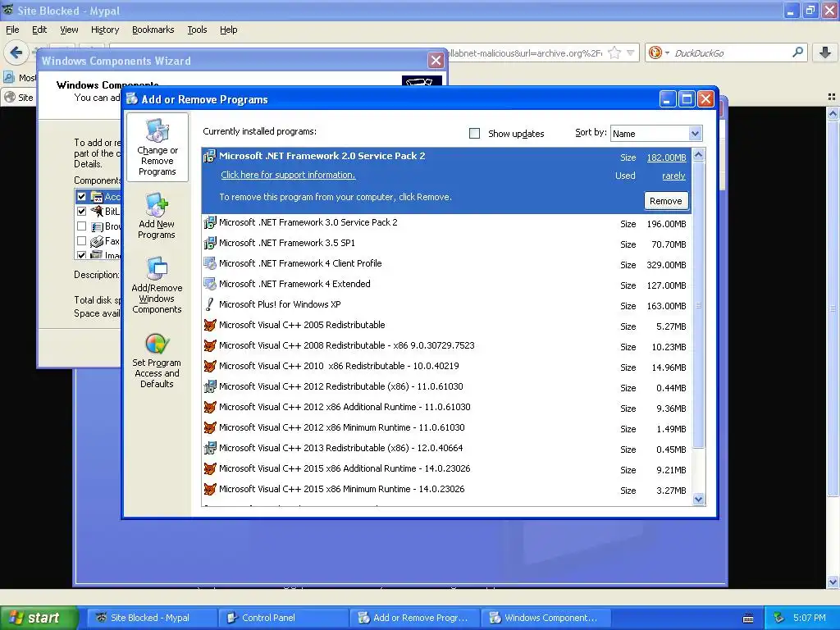The image size is (840, 630).
Task: Open the File menu in Mypal
Action: (x=12, y=30)
